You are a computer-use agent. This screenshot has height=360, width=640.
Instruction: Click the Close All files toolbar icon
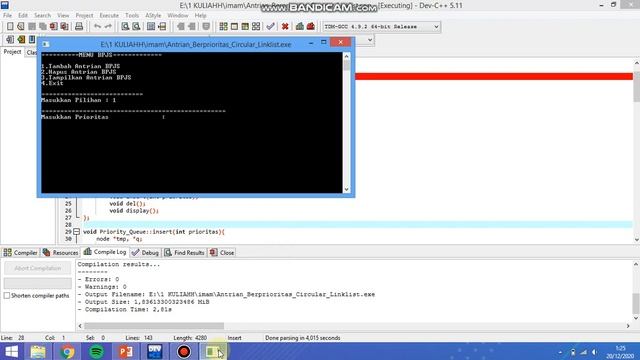click(64, 27)
